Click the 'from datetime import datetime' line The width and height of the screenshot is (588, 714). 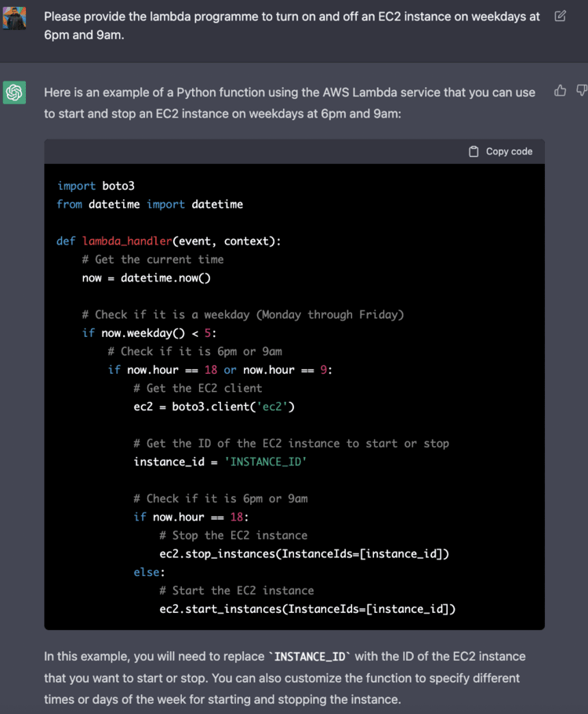[x=150, y=205]
